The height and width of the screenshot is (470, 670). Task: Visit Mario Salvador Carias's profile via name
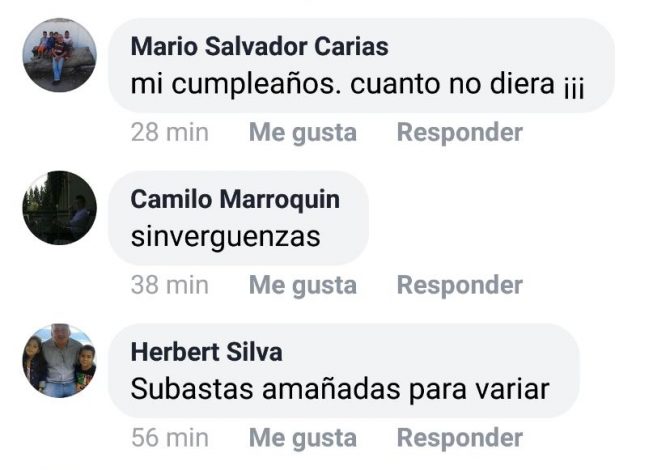click(x=259, y=46)
